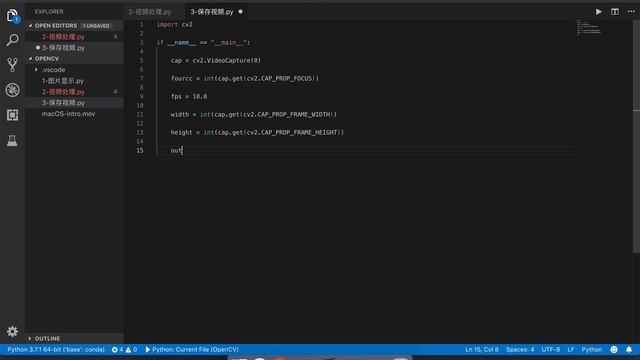The image size is (640, 360).
Task: Change language mode Python in status bar
Action: 591,349
